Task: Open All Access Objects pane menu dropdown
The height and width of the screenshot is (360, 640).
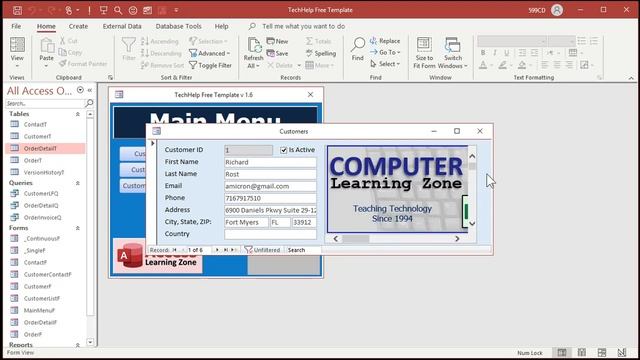Action: coord(80,90)
